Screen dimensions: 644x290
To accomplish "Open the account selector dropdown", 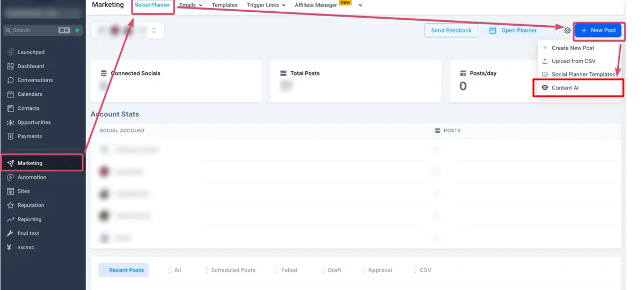I will pyautogui.click(x=127, y=31).
